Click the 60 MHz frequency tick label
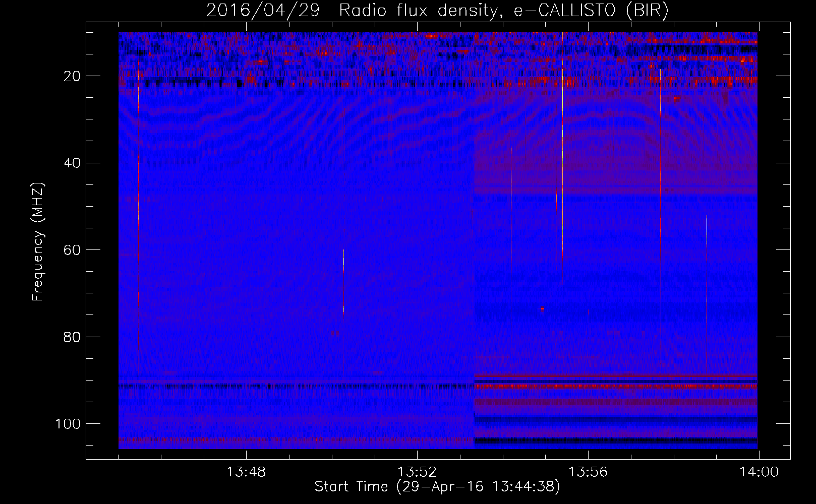The width and height of the screenshot is (816, 504). (x=72, y=250)
